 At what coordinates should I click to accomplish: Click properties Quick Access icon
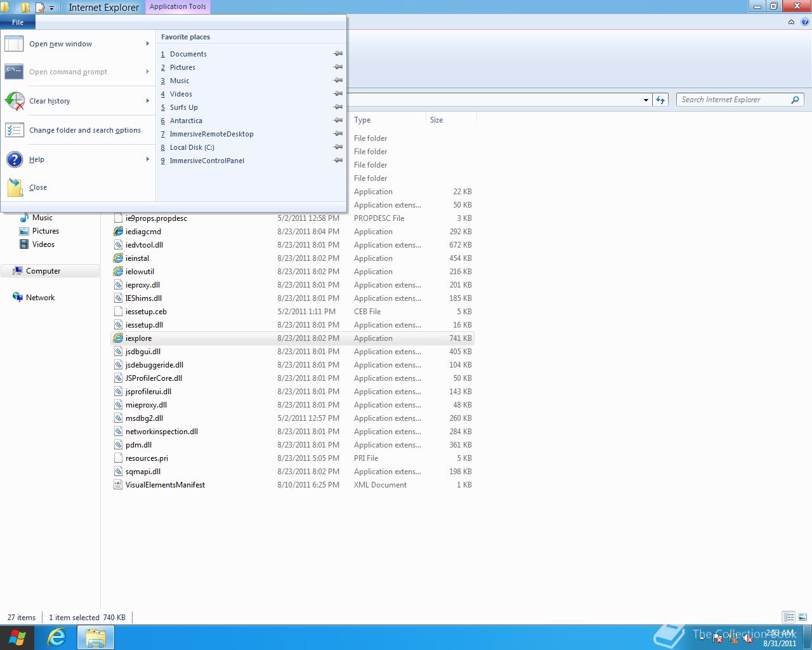tap(40, 8)
